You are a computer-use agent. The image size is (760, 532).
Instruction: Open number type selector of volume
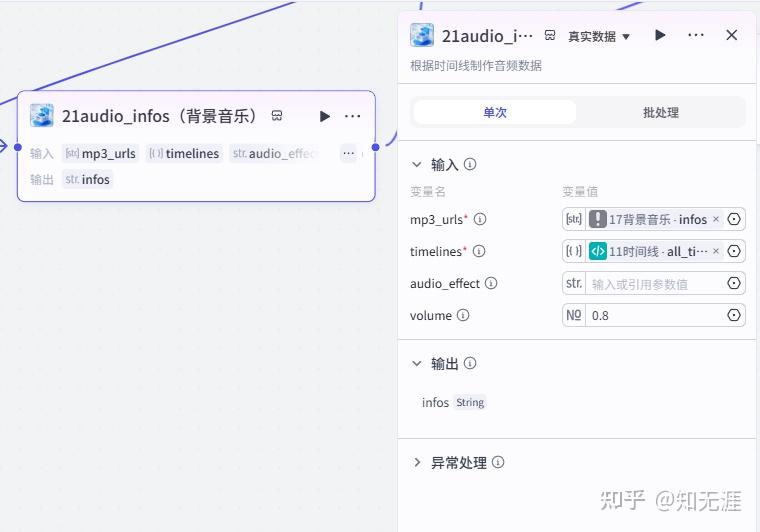click(574, 315)
